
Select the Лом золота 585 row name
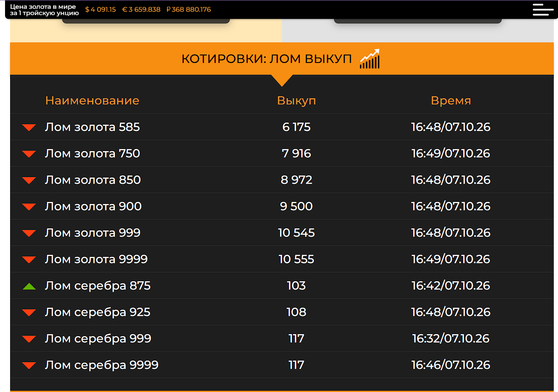point(93,127)
